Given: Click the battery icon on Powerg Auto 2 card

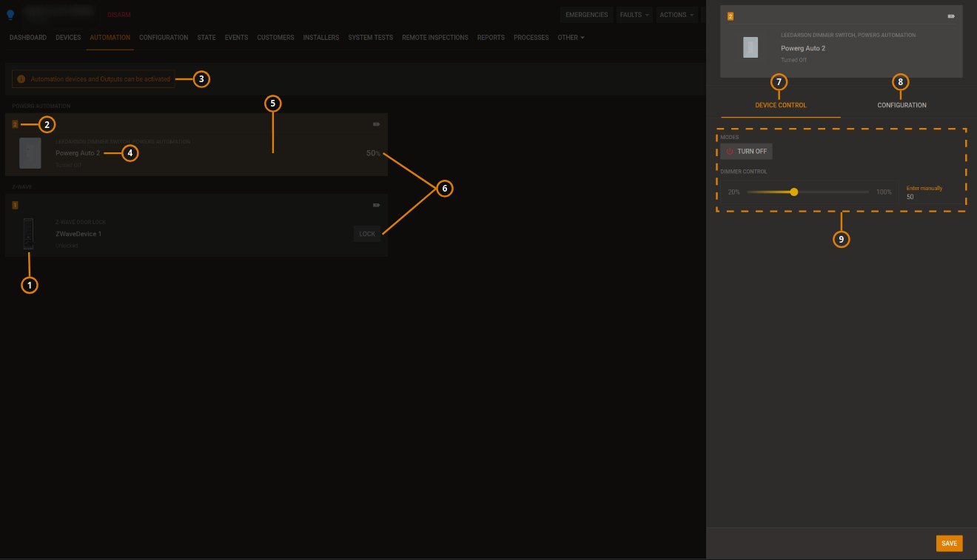Looking at the screenshot, I should [x=376, y=124].
